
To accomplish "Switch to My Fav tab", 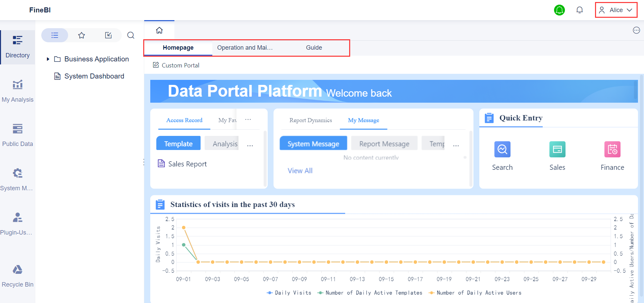I will pos(227,120).
